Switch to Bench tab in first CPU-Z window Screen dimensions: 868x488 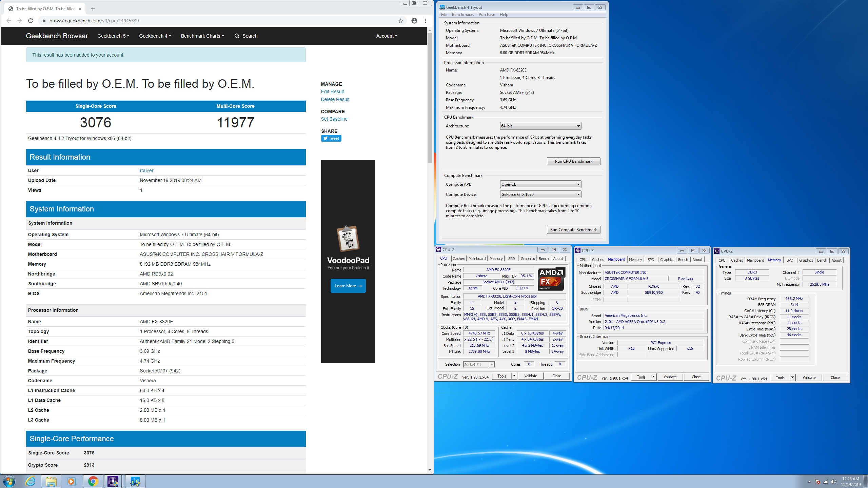[544, 259]
